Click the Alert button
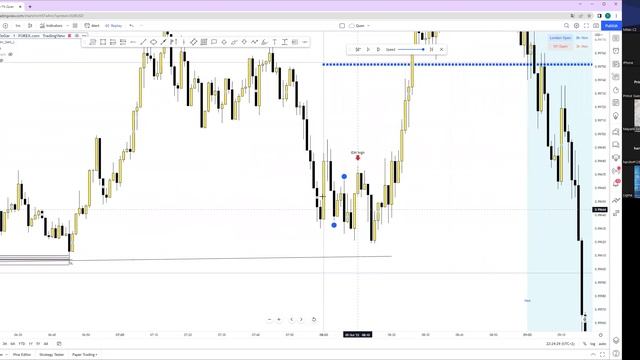Screen dimensions: 640x360 [x=92, y=26]
